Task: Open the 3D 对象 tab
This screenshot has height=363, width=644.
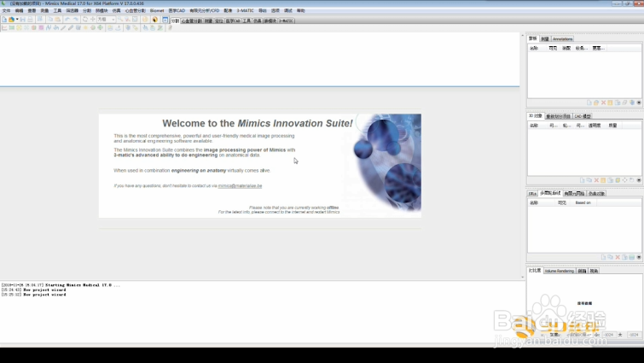Action: pyautogui.click(x=535, y=116)
